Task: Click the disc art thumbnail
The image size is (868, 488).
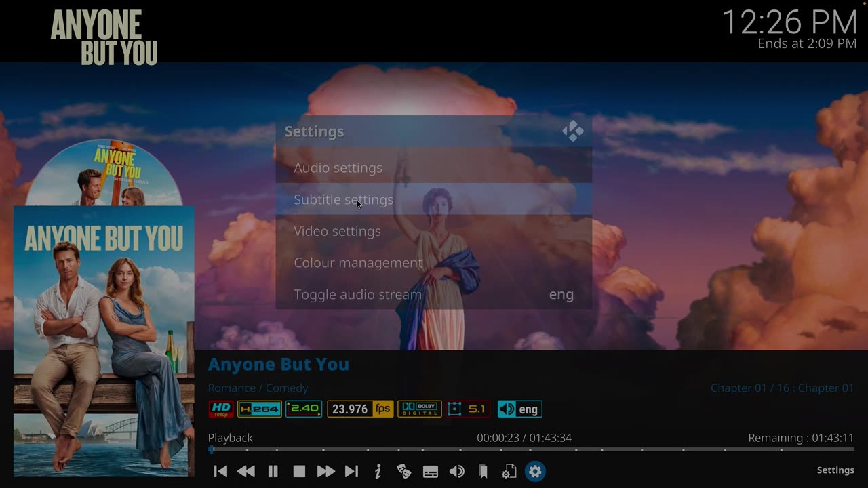Action: click(x=104, y=172)
